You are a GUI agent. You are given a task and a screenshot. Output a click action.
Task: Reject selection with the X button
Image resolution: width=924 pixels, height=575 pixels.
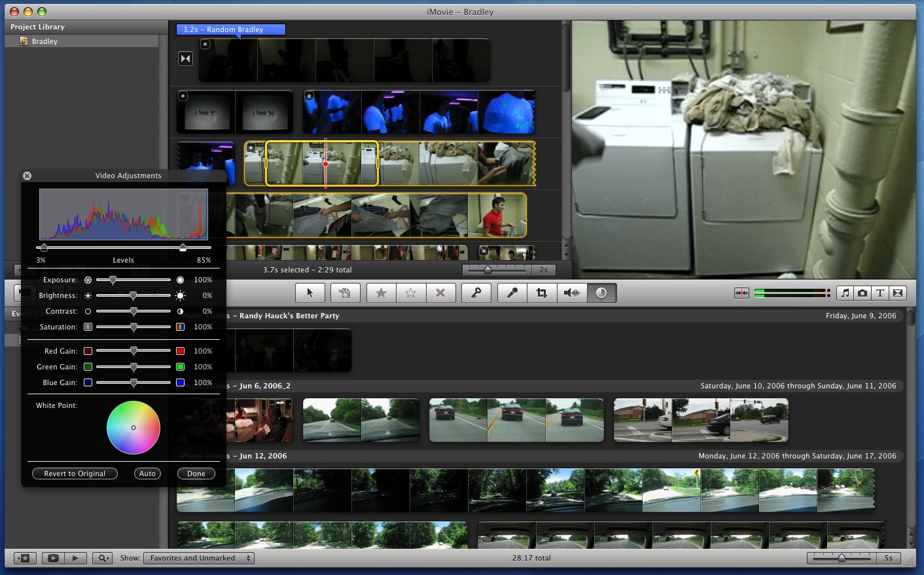point(440,293)
